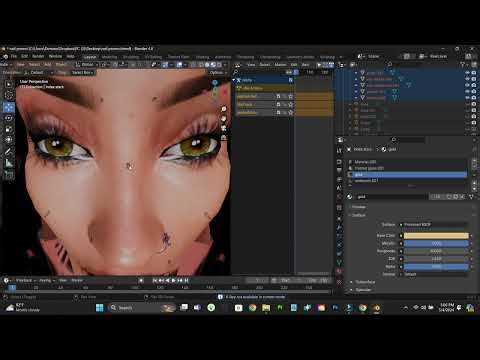Click the Base Color yellow swatch
The width and height of the screenshot is (480, 360).
pyautogui.click(x=436, y=236)
